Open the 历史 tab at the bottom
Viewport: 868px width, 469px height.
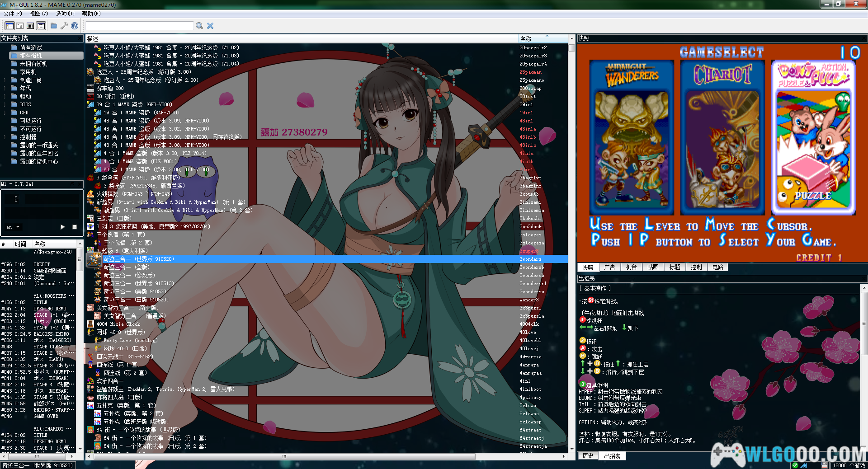[x=588, y=456]
